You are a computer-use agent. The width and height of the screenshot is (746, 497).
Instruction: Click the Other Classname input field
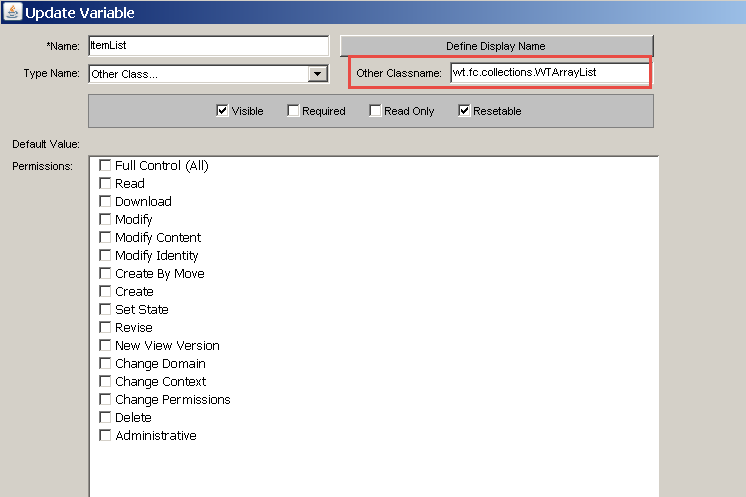[x=550, y=72]
